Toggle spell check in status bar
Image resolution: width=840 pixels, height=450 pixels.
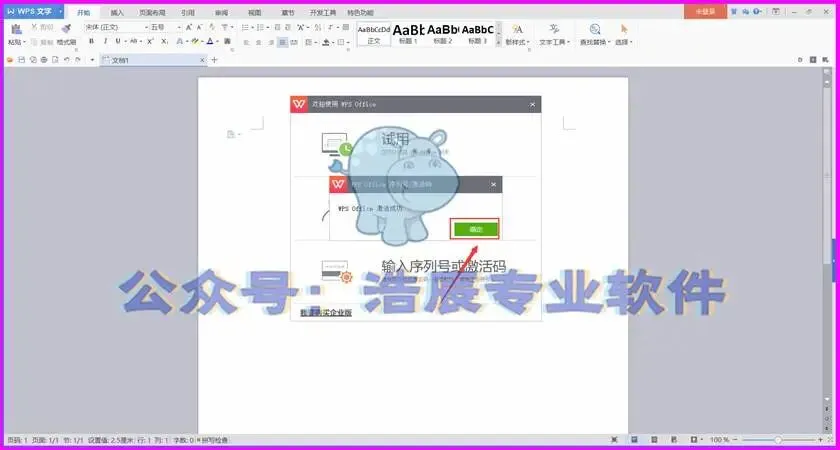pos(212,440)
